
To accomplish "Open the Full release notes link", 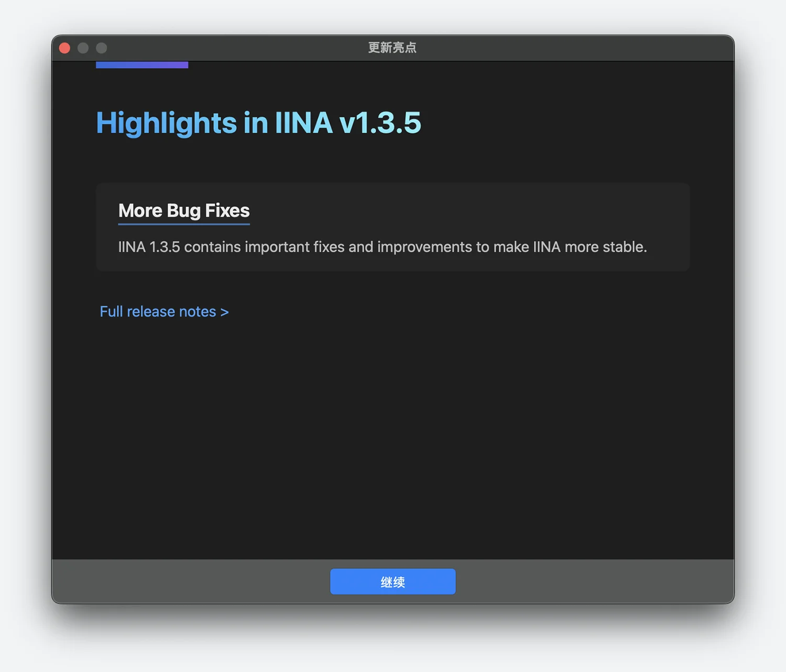I will 164,311.
